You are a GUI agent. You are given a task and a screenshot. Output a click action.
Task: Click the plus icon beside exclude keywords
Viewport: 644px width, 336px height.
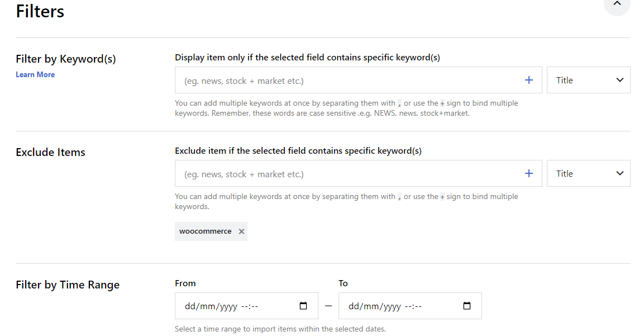[528, 173]
